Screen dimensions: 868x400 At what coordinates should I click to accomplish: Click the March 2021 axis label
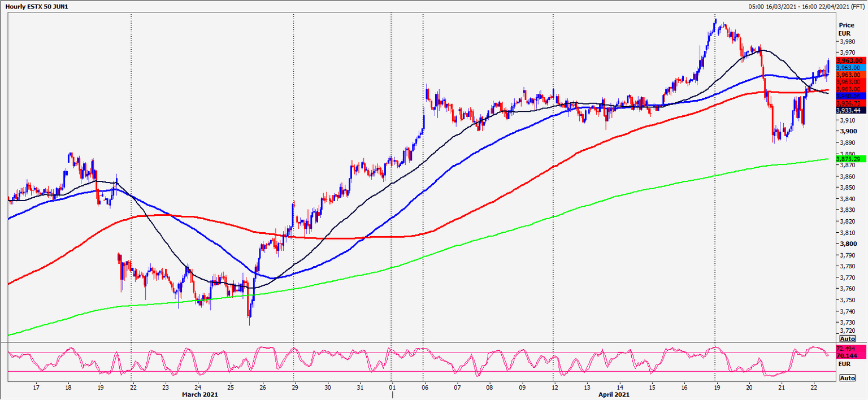pyautogui.click(x=201, y=395)
